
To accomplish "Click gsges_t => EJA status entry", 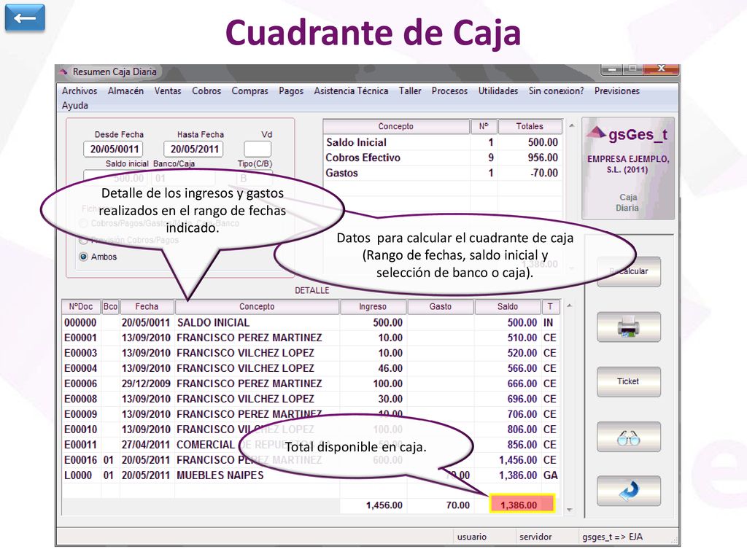I will (612, 537).
